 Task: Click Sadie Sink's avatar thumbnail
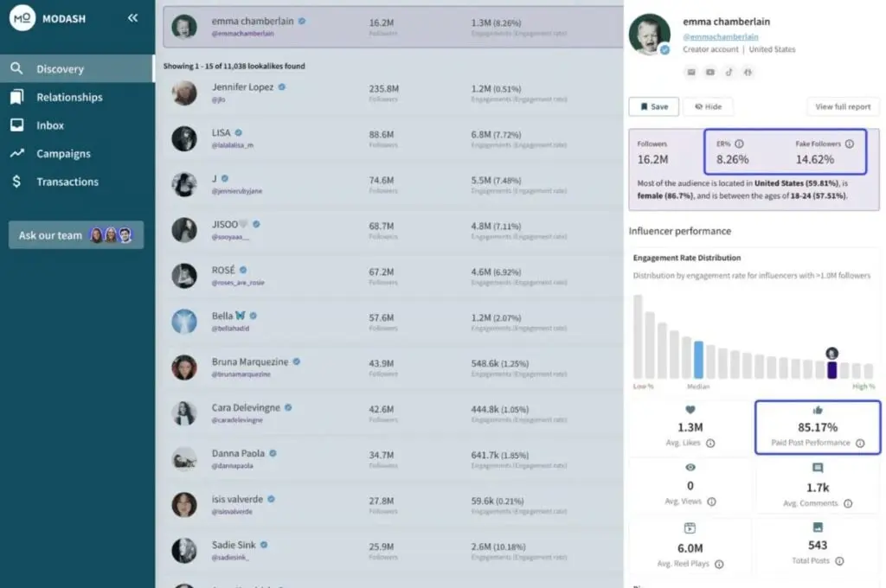tap(184, 551)
